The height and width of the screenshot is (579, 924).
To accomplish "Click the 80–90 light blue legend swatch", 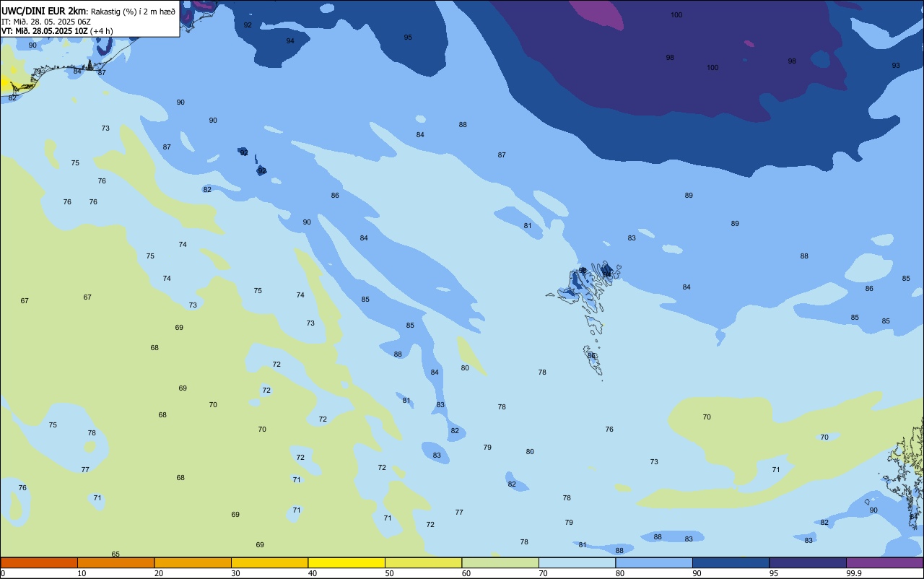I will 654,562.
